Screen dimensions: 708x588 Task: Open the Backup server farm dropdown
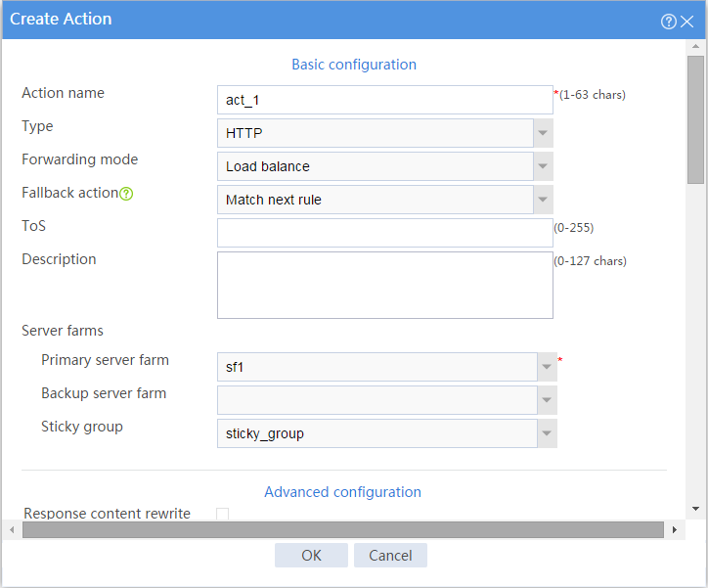click(x=387, y=400)
